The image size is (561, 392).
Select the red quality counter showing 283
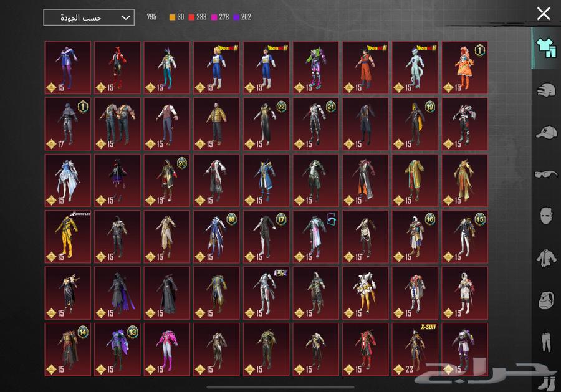coord(198,17)
